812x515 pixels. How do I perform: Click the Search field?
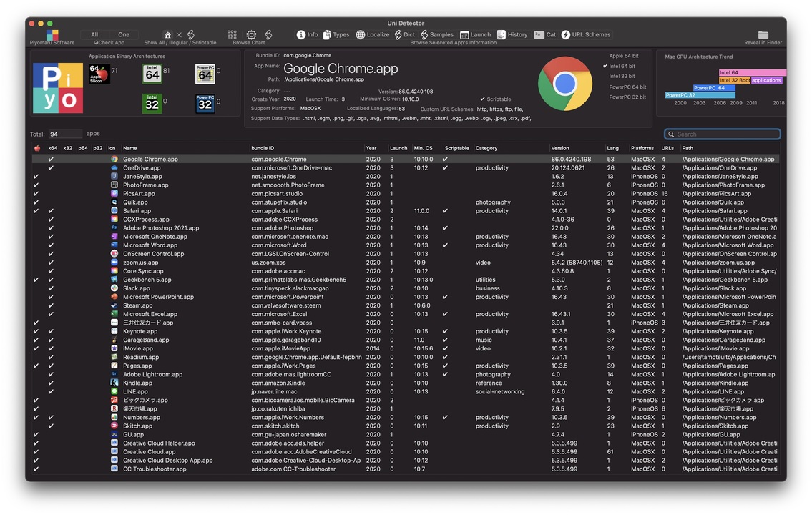click(723, 134)
